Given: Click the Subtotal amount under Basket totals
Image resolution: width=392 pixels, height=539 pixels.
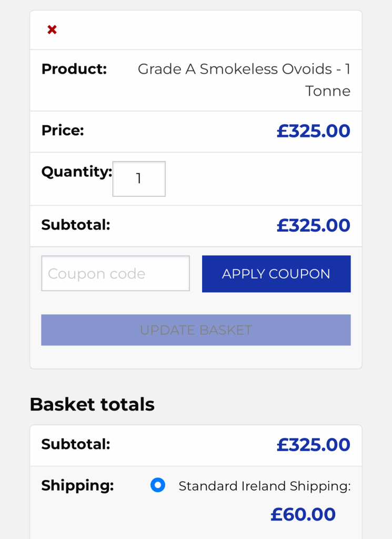Looking at the screenshot, I should 313,445.
